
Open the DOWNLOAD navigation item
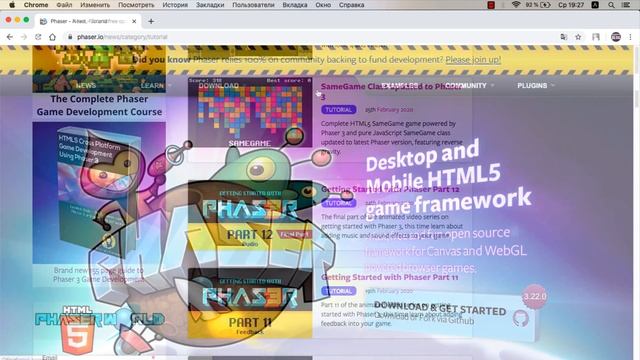point(218,85)
